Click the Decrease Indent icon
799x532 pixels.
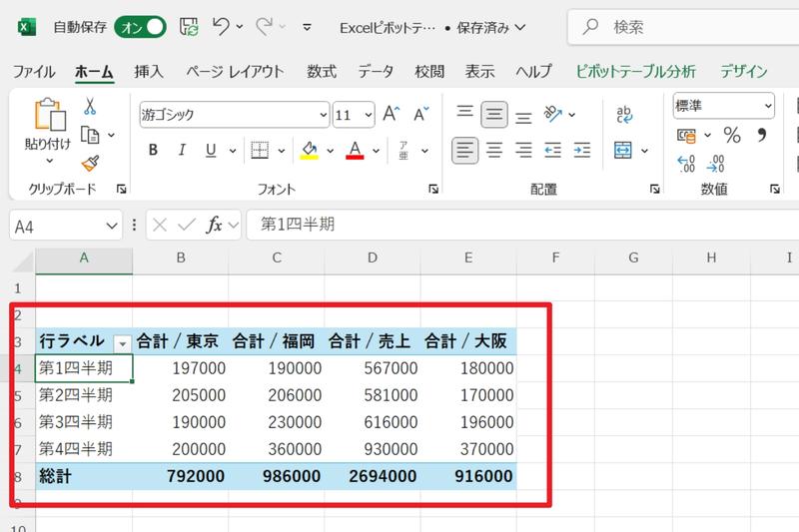[x=553, y=150]
